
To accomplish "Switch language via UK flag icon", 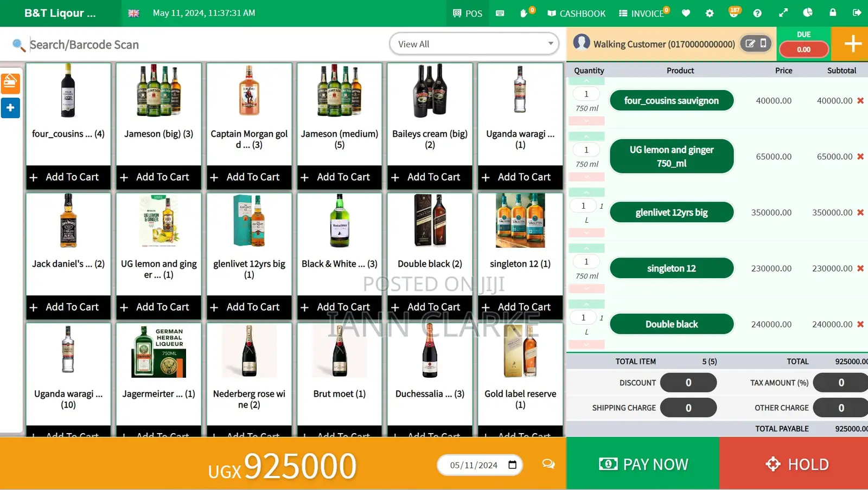I will (133, 13).
